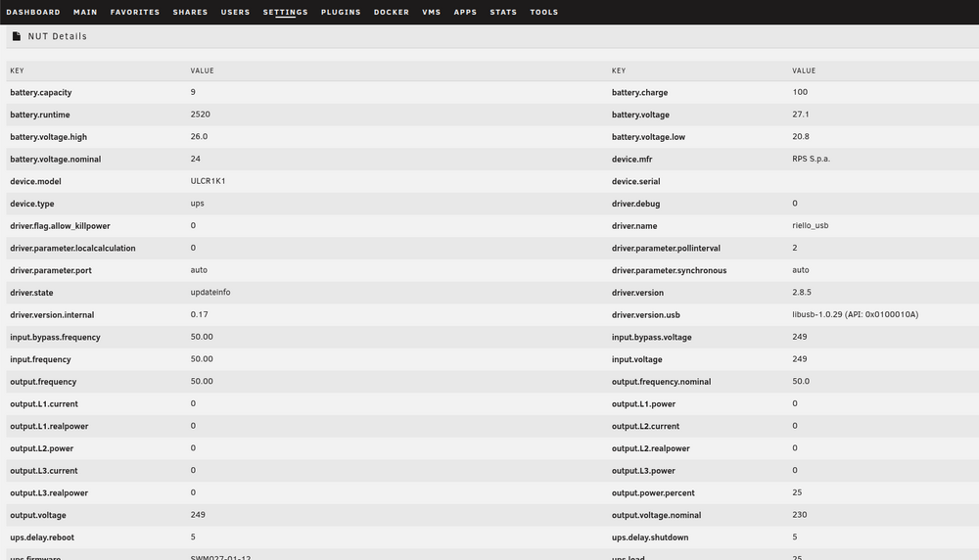
Task: Click the device.mfr value RPS S.p.a.
Action: click(811, 159)
